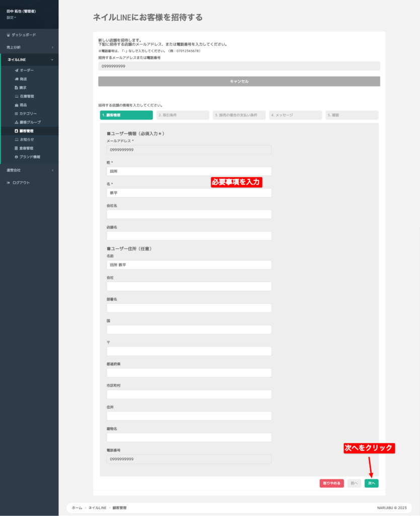Select the 4. メッセージ step tab
This screenshot has height=516, width=420.
tap(295, 115)
